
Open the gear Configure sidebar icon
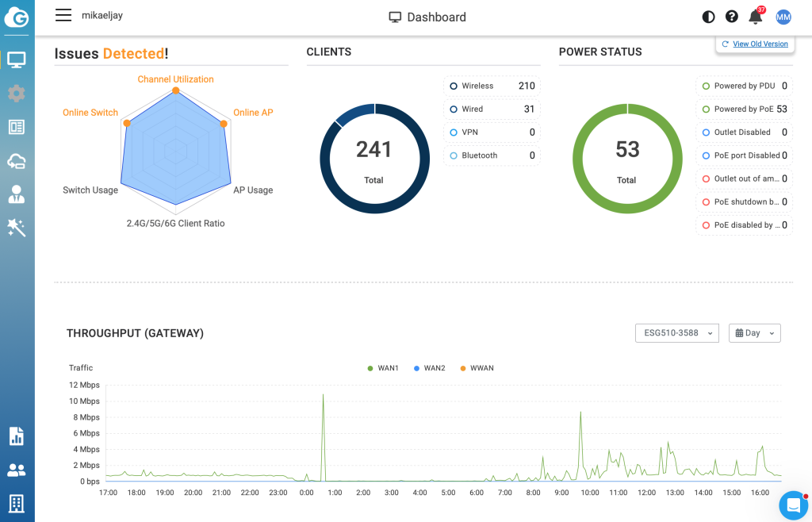point(17,94)
